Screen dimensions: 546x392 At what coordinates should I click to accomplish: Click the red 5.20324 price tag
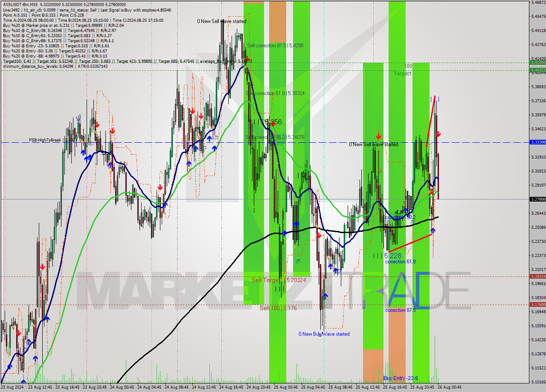(x=537, y=277)
